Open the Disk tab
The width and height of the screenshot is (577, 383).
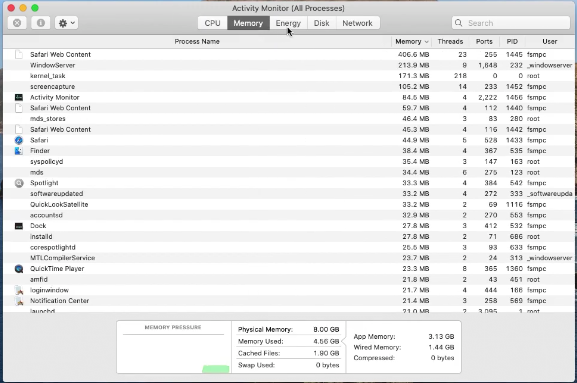pos(322,23)
